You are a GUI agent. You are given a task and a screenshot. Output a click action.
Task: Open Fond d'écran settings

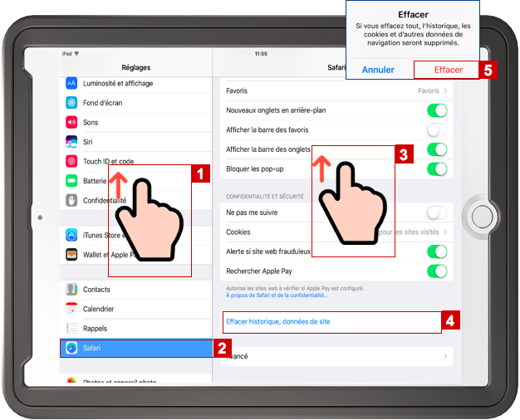tap(136, 103)
